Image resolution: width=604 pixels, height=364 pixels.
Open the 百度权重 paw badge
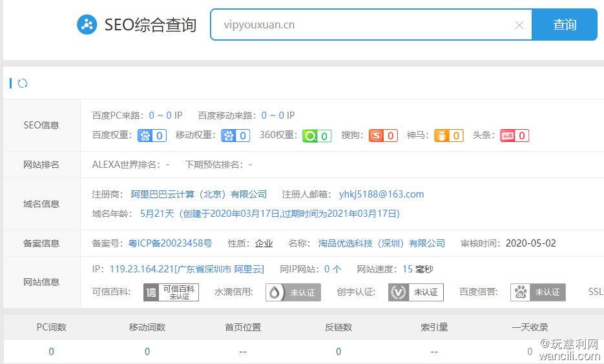[152, 136]
